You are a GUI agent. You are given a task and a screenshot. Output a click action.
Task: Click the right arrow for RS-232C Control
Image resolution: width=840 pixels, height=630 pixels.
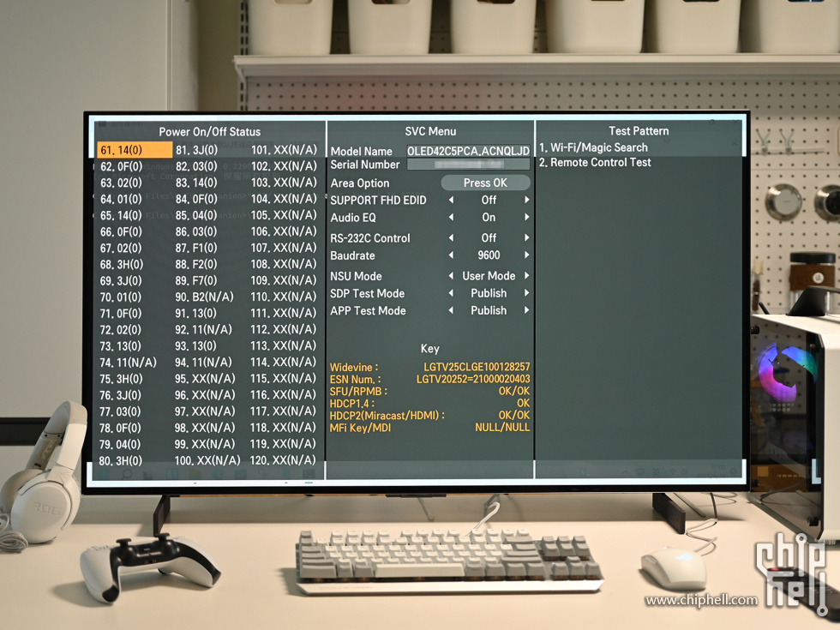point(527,238)
